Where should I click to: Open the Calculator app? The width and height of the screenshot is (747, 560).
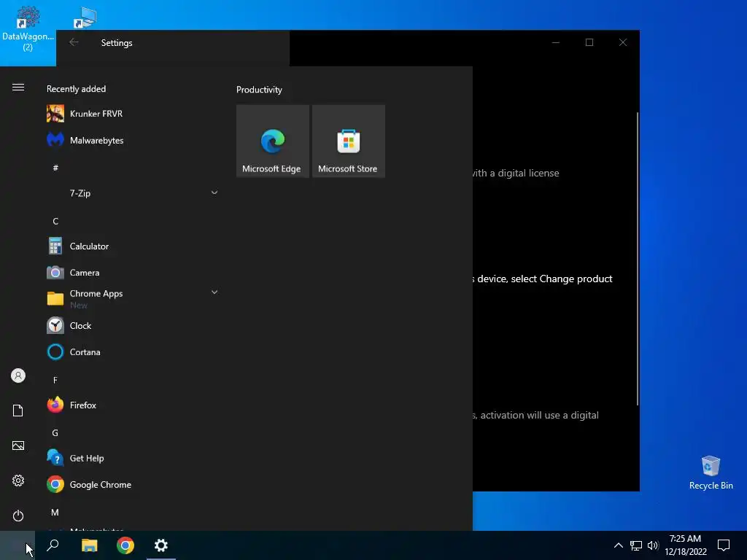pos(133,246)
